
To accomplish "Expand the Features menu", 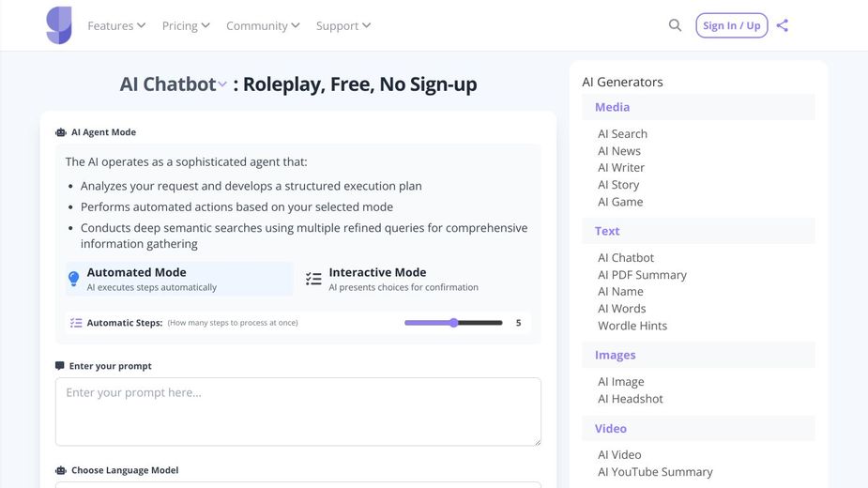I will pos(116,26).
